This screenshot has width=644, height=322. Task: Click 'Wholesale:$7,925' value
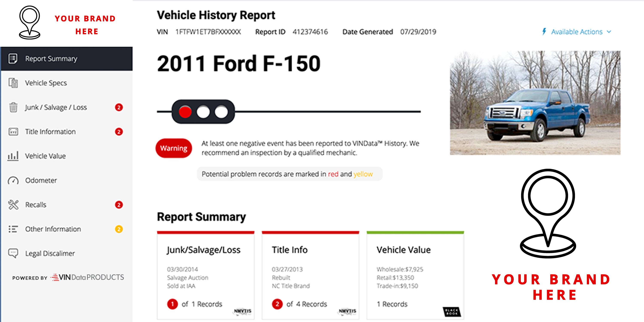[x=400, y=269]
